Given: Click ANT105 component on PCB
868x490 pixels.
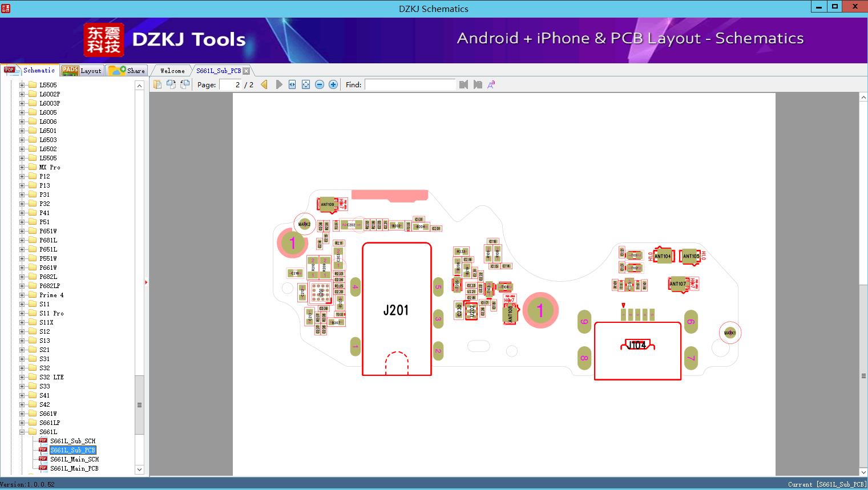Looking at the screenshot, I should point(691,256).
